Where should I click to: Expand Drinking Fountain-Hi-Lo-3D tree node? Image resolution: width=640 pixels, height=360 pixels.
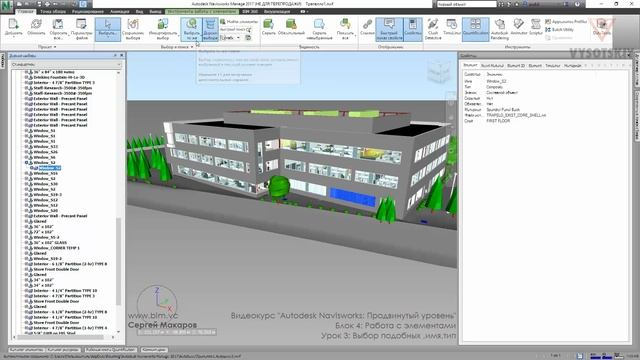[x=26, y=77]
